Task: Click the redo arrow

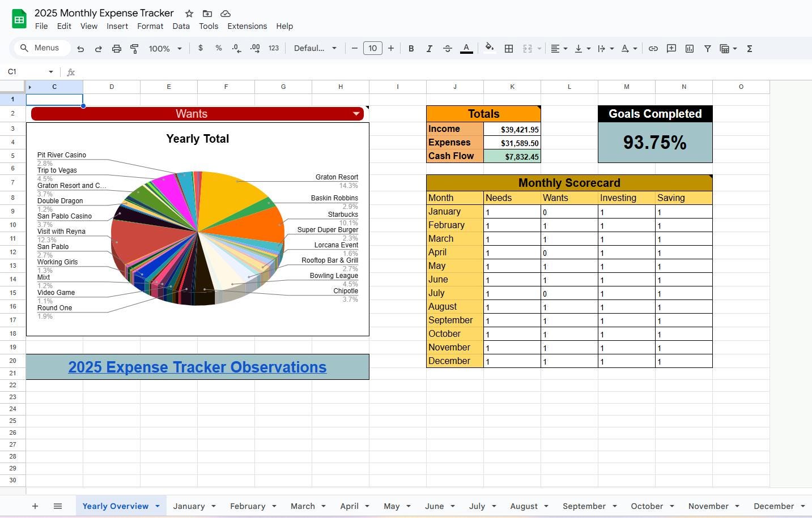Action: (99, 49)
